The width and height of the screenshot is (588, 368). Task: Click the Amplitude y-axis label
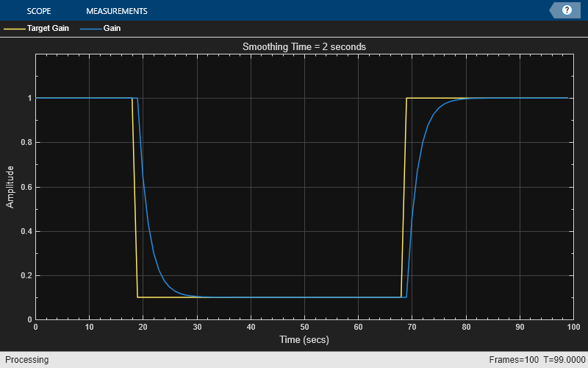[x=10, y=187]
